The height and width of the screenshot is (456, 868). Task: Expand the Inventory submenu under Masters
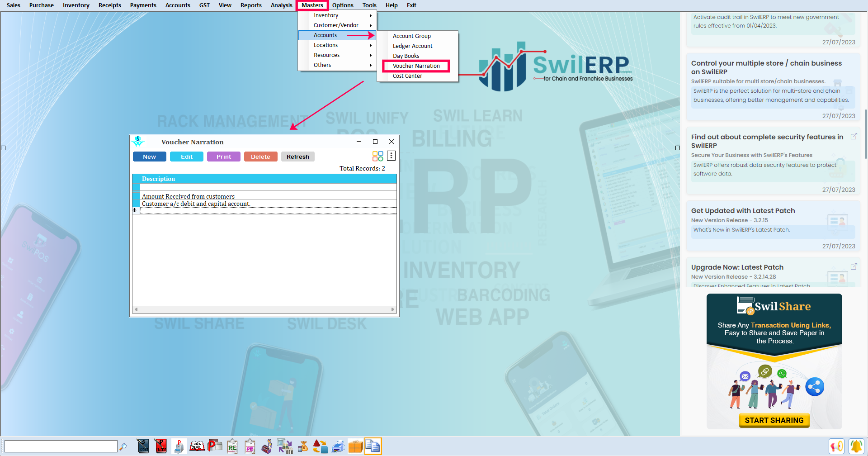coord(337,15)
